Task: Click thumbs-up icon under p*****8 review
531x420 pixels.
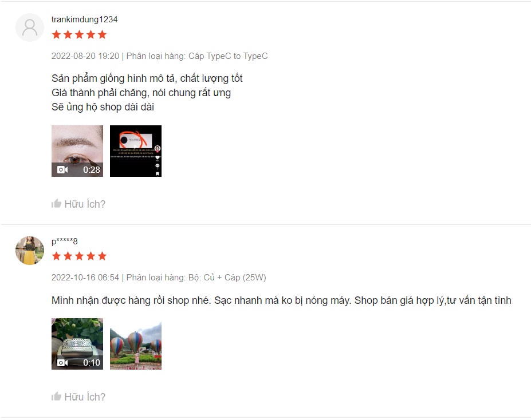Action: (56, 397)
